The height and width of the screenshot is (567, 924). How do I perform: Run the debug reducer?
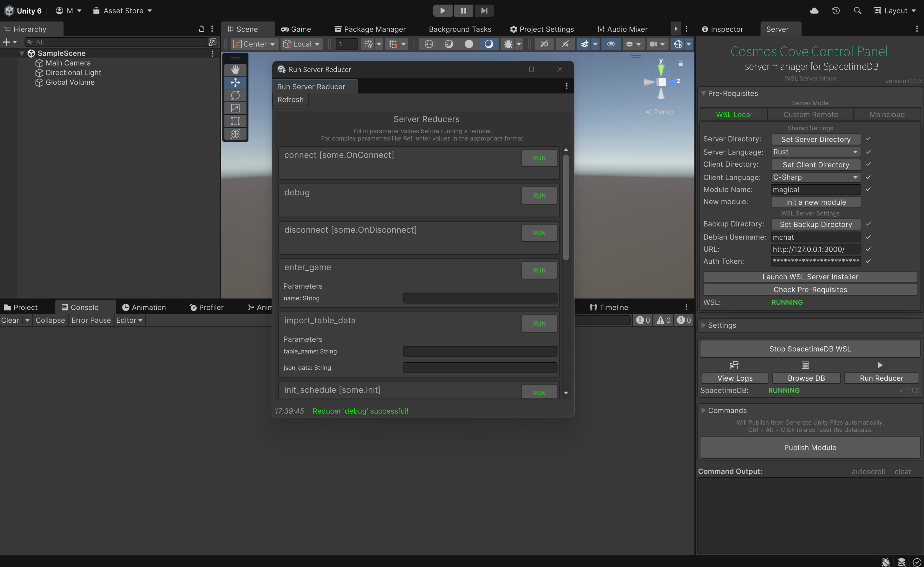539,196
